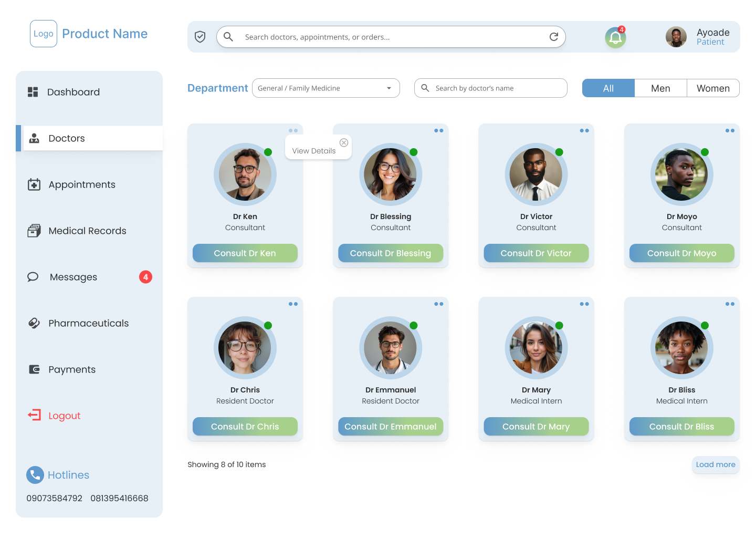The image size is (756, 538).
Task: Refresh search results using the reload icon
Action: pyautogui.click(x=554, y=37)
